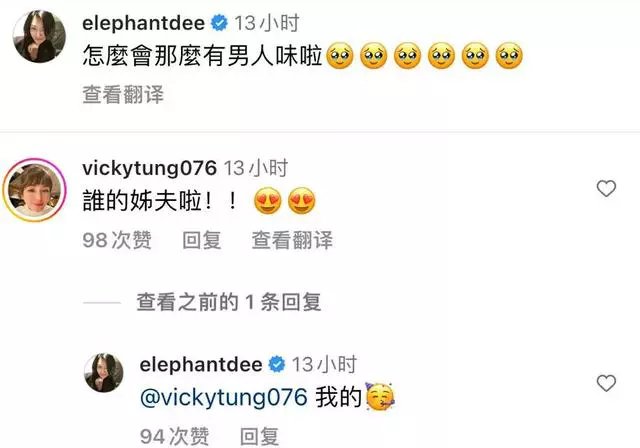Click 回复 under vickytung076's comment

tap(202, 240)
